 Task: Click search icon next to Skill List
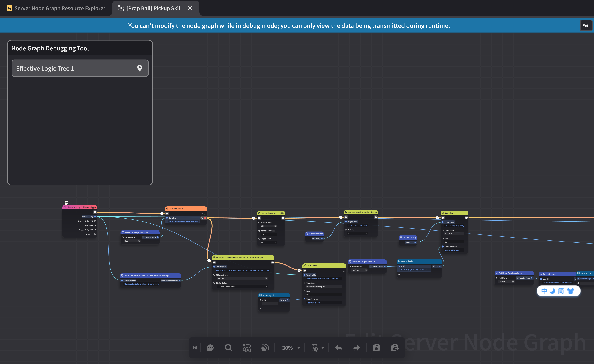[x=513, y=282]
